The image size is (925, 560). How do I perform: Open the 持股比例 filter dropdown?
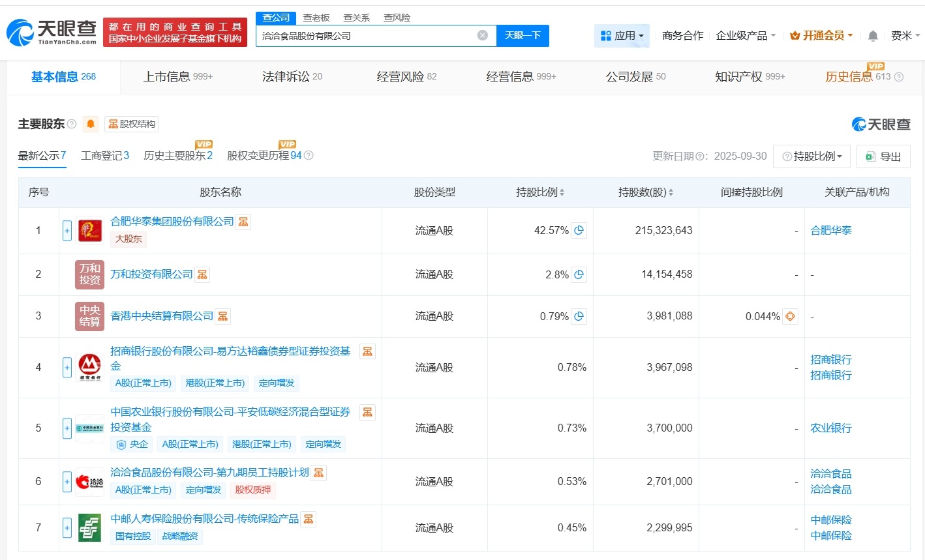811,156
